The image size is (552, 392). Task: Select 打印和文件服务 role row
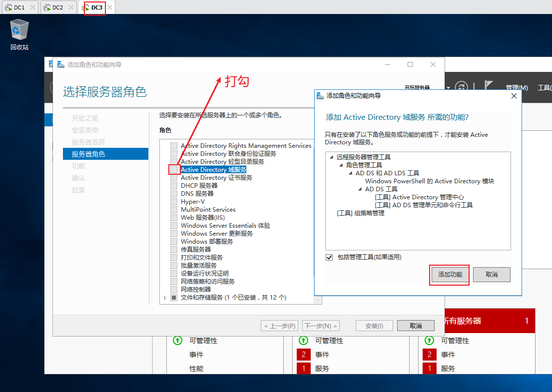(202, 258)
